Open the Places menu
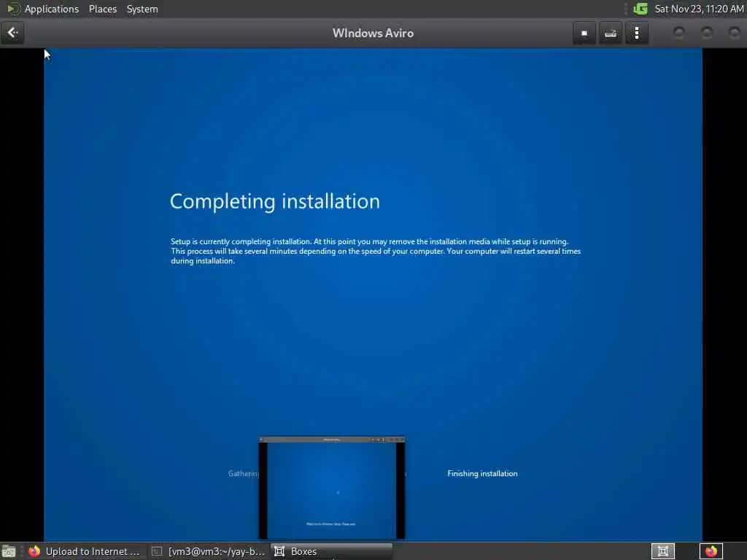This screenshot has width=747, height=560. coord(102,9)
